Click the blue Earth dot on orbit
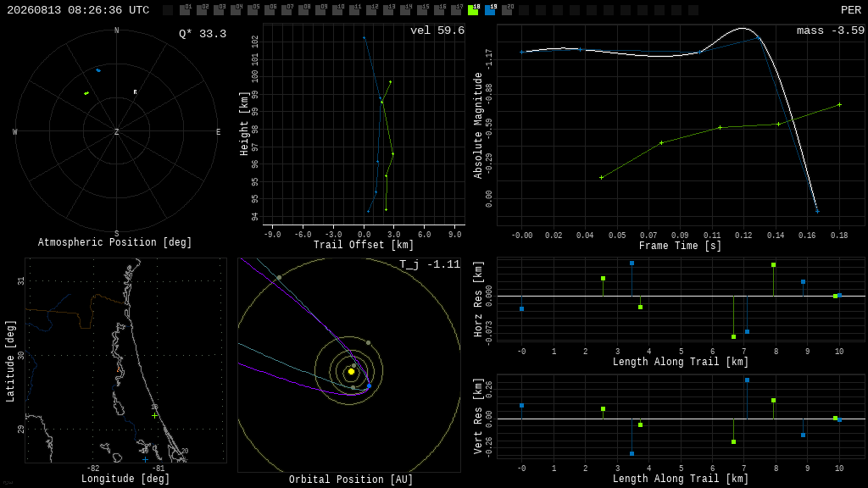 pos(370,385)
